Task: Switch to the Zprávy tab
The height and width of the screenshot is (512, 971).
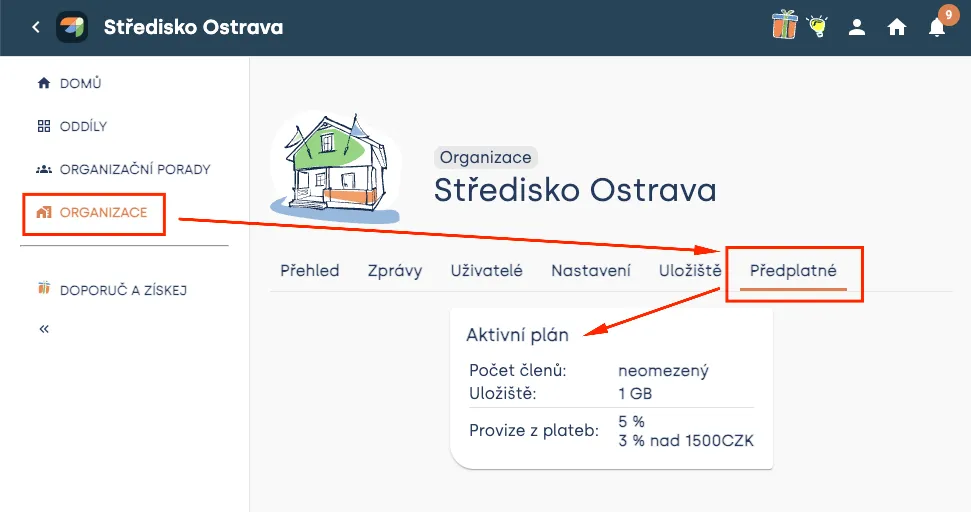Action: (394, 271)
